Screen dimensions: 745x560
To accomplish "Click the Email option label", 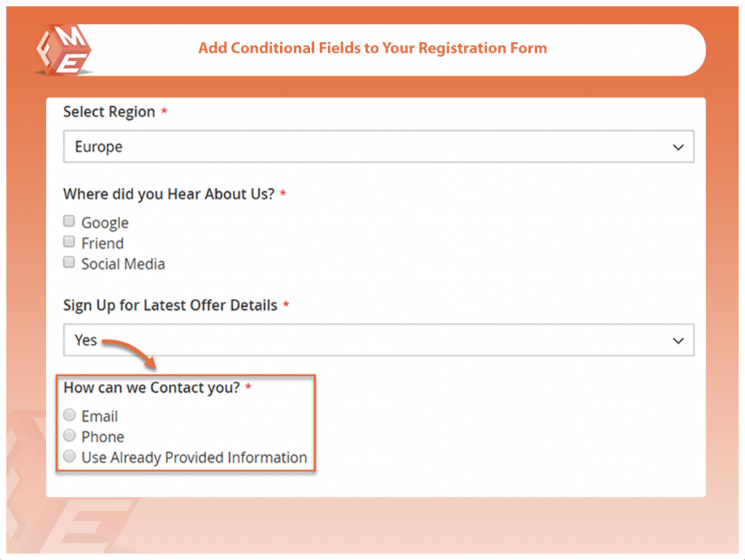I will coord(100,416).
